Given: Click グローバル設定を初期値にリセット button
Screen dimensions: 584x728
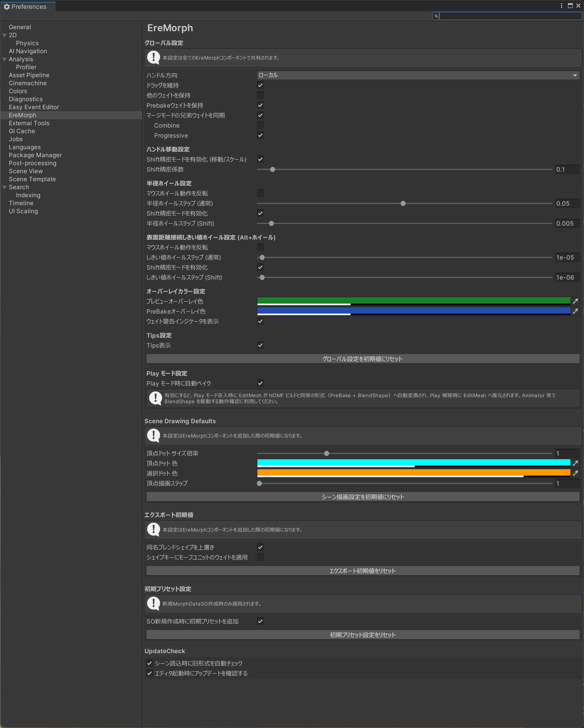Looking at the screenshot, I should [x=363, y=359].
